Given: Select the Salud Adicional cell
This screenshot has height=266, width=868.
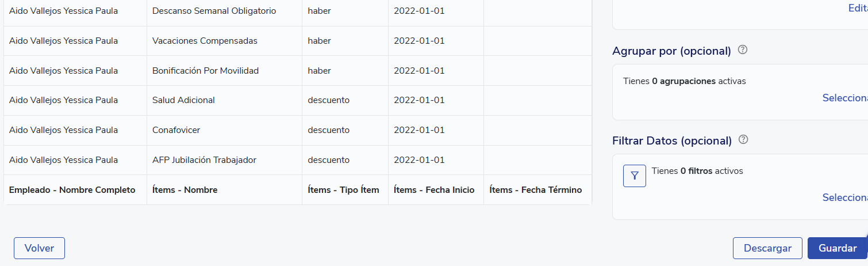Looking at the screenshot, I should pyautogui.click(x=183, y=100).
